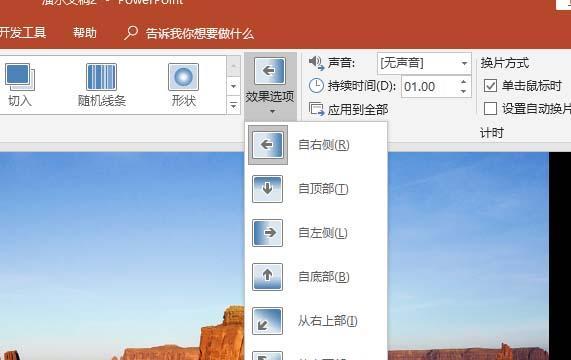571x360 pixels.
Task: Choose 自左侧(L) effect option
Action: [x=316, y=233]
